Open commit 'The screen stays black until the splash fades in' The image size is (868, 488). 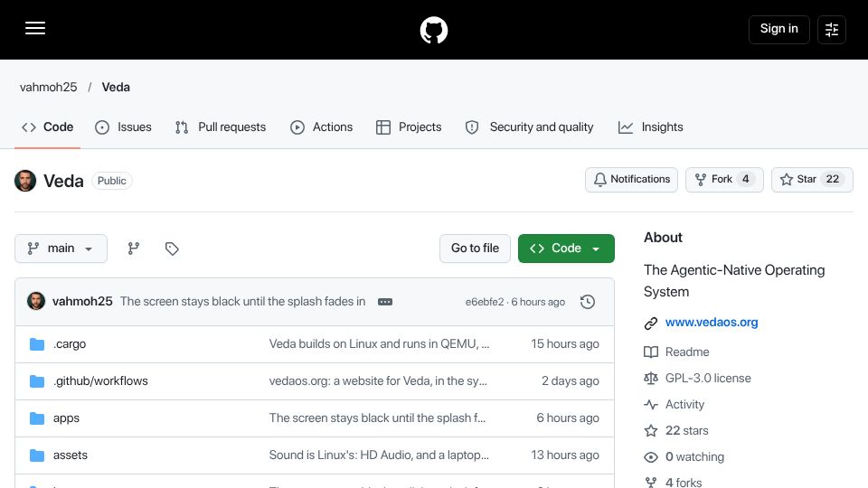coord(243,302)
